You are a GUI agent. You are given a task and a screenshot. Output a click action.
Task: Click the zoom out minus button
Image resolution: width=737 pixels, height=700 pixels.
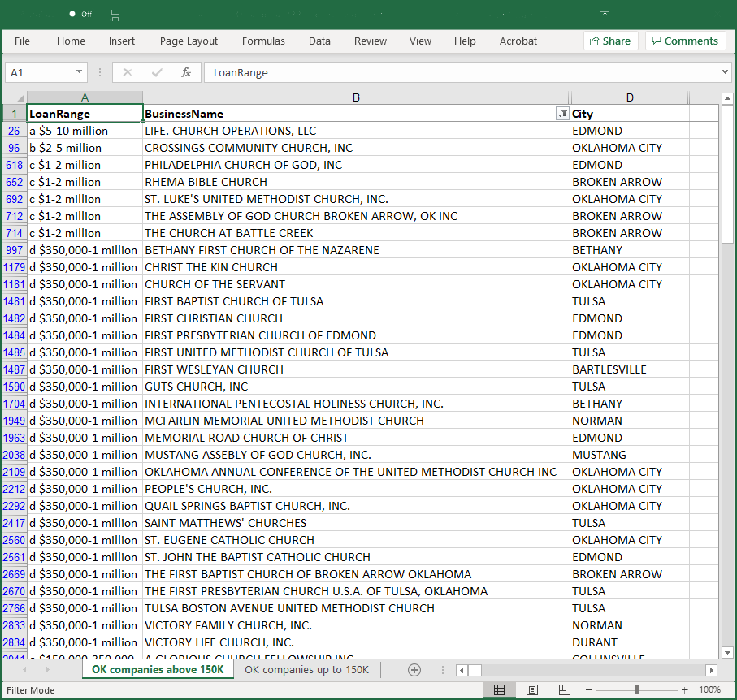tap(589, 689)
